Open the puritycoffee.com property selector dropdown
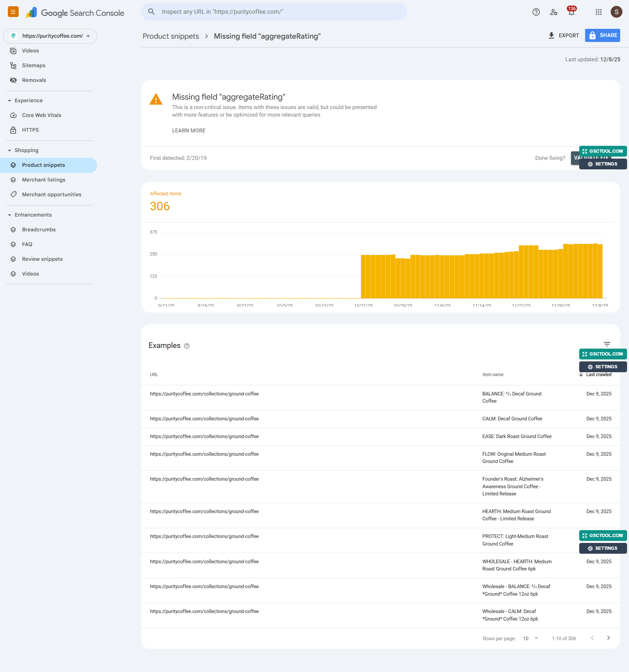 click(x=50, y=36)
